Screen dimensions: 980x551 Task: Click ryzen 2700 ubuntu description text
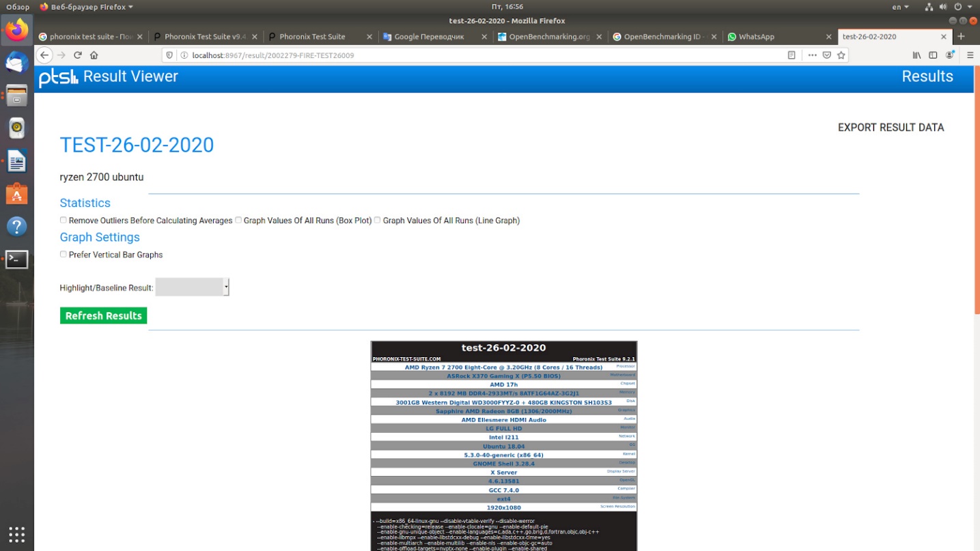coord(102,177)
